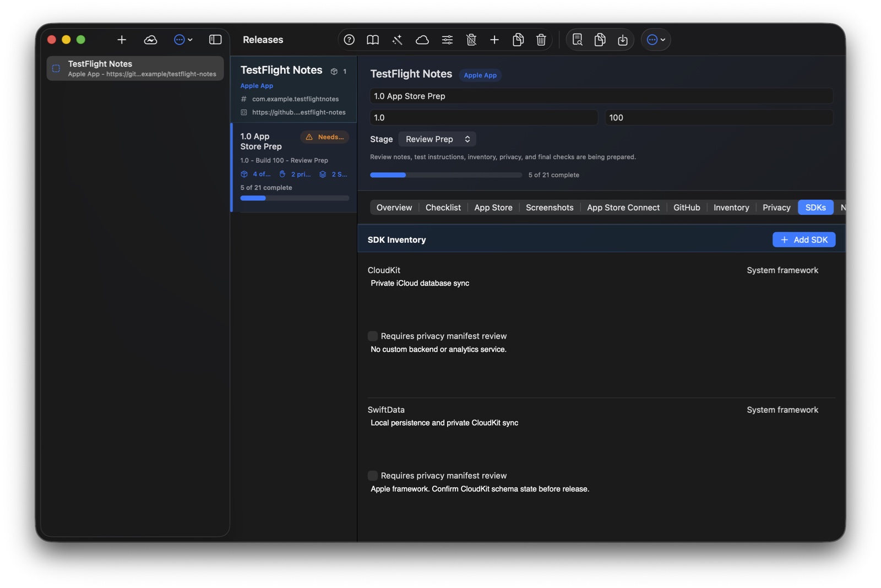This screenshot has width=881, height=588.
Task: Click the document search preview icon
Action: [577, 40]
